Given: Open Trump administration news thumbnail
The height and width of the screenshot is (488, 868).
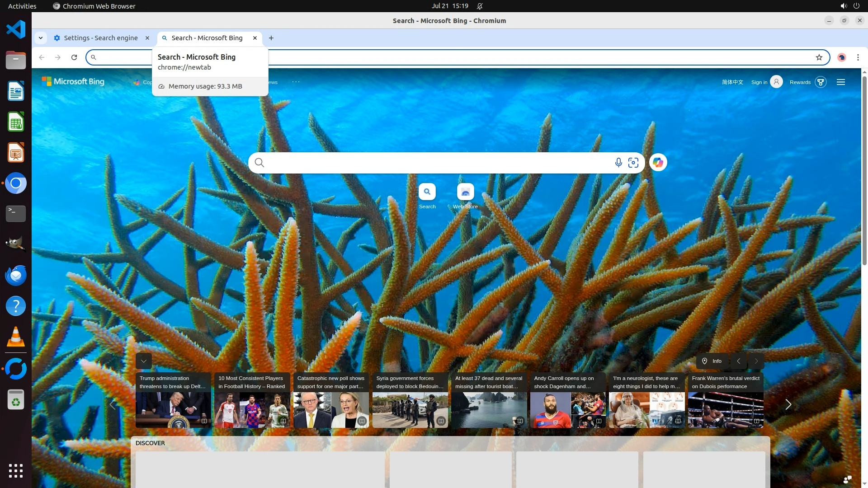Looking at the screenshot, I should [x=173, y=409].
